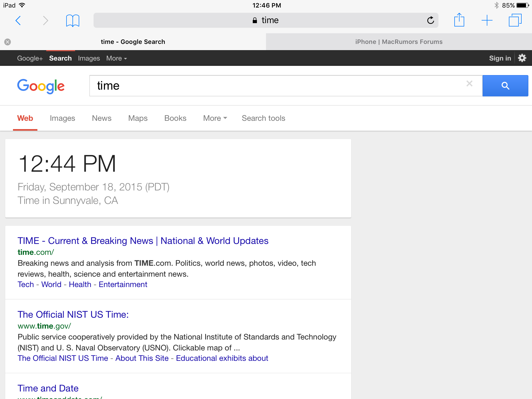Open the Health sitelink
This screenshot has height=399, width=532.
pos(80,284)
